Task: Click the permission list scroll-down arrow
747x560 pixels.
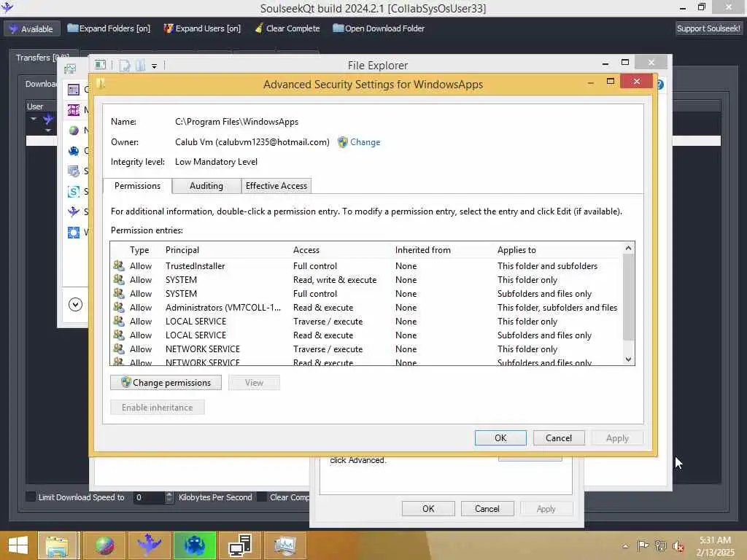Action: pyautogui.click(x=628, y=359)
